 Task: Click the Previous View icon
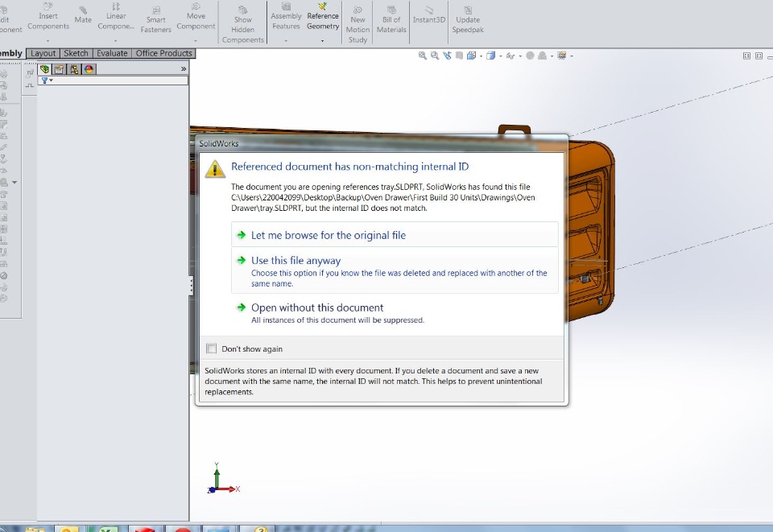(447, 56)
